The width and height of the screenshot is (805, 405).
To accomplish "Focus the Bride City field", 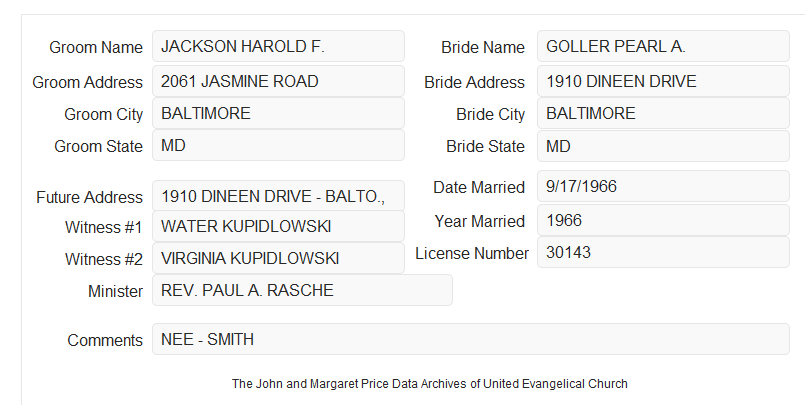I will click(663, 113).
